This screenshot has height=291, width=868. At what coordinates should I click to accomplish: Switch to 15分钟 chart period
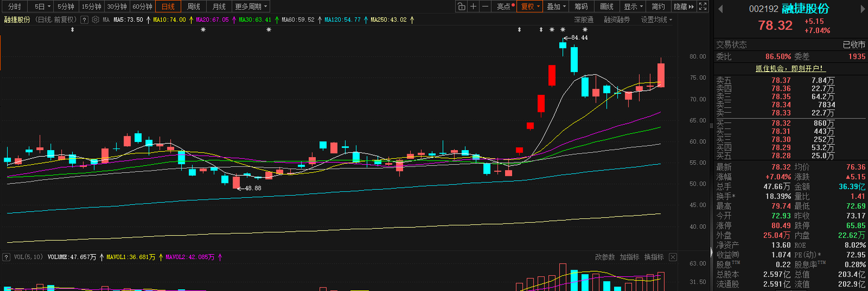click(91, 7)
